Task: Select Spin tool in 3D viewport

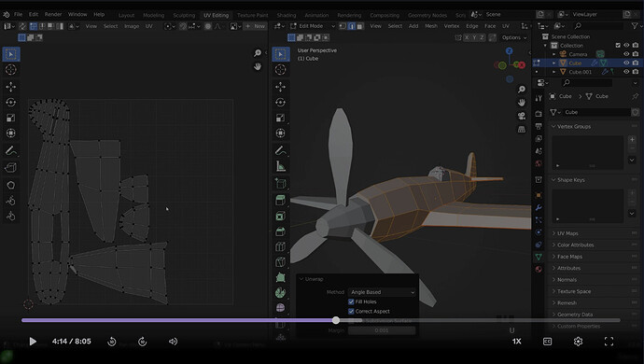Action: pos(281,292)
